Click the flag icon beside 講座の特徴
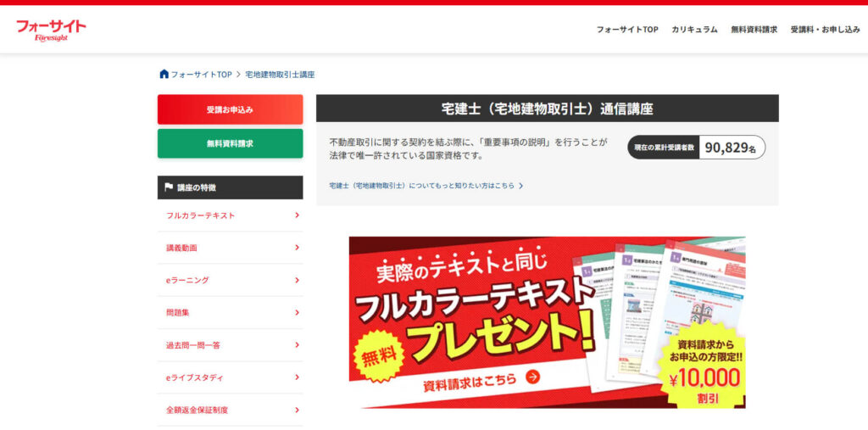 point(169,187)
